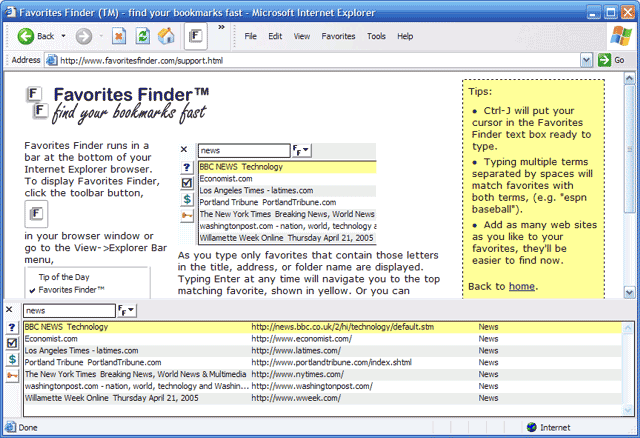Open the Tools menu
This screenshot has height=438, width=640.
pos(376,36)
